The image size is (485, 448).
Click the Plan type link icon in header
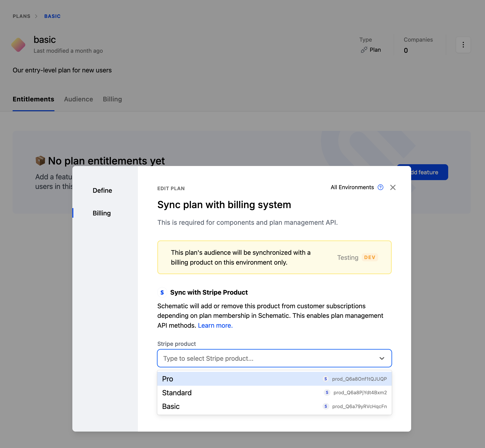click(x=363, y=50)
